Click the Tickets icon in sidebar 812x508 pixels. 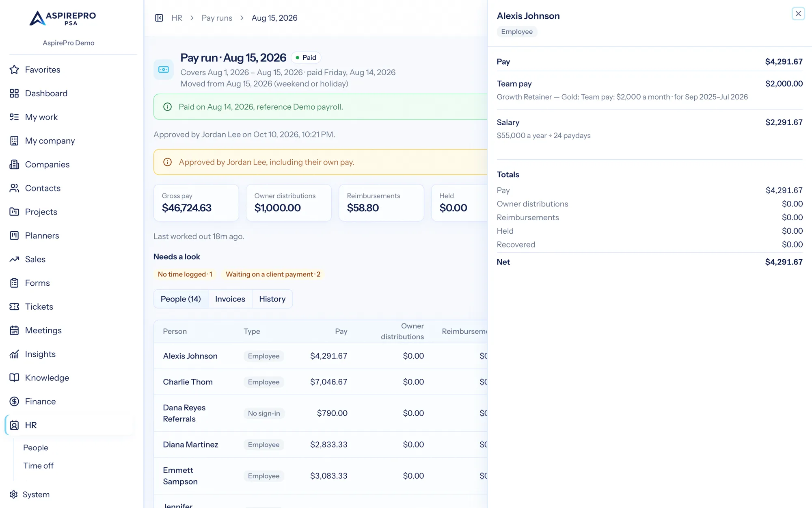(x=14, y=307)
